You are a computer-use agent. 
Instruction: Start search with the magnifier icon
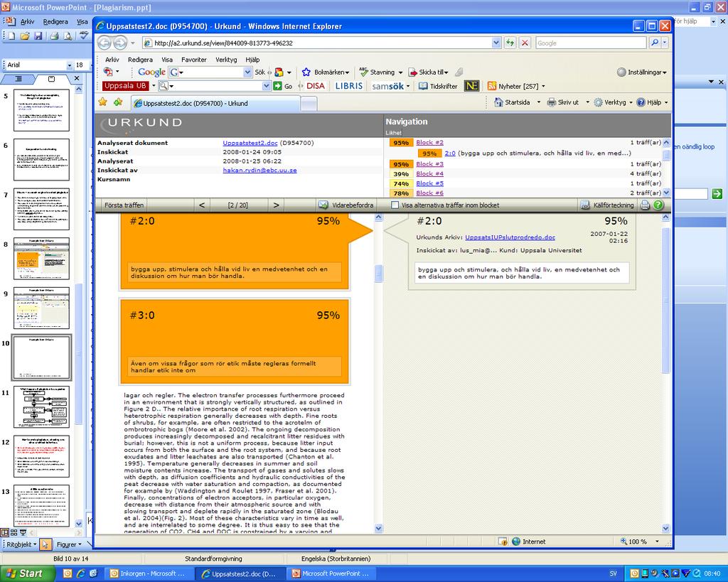tap(655, 43)
